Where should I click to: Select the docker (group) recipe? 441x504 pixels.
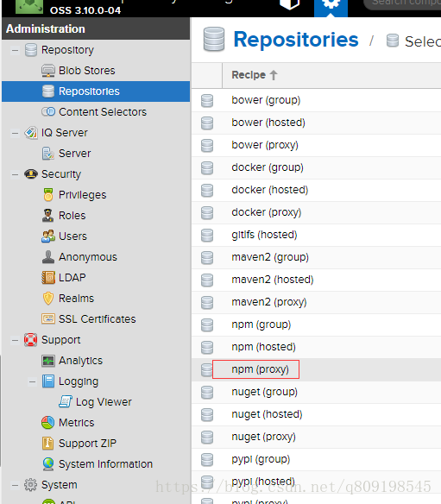tap(316, 167)
